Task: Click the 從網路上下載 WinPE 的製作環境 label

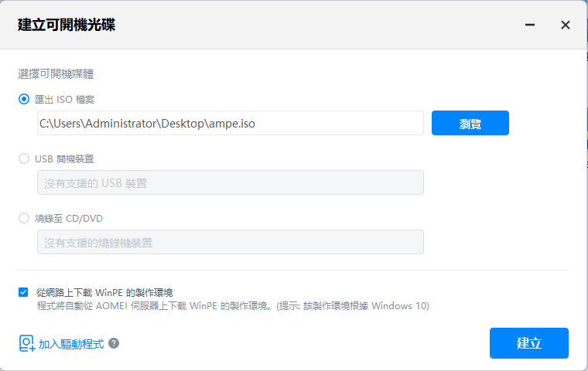Action: [x=104, y=292]
